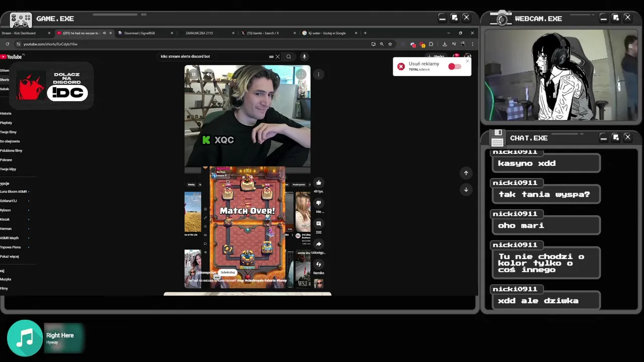Click the camera icon in WEBCAM.EXE title
The width and height of the screenshot is (644, 362).
tap(501, 19)
